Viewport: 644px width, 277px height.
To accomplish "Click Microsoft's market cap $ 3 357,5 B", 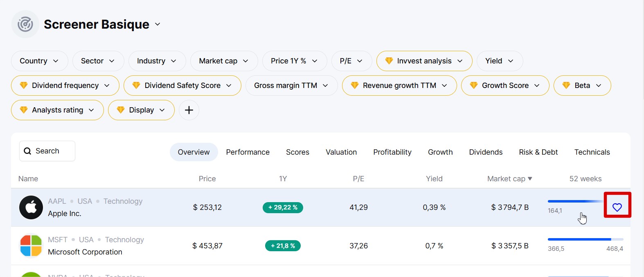I will [x=510, y=246].
